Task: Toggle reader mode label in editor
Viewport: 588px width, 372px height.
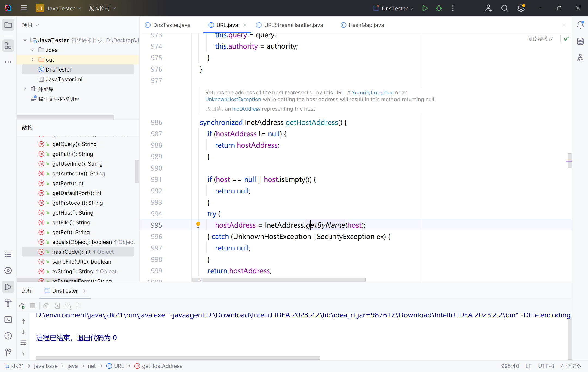Action: (540, 39)
